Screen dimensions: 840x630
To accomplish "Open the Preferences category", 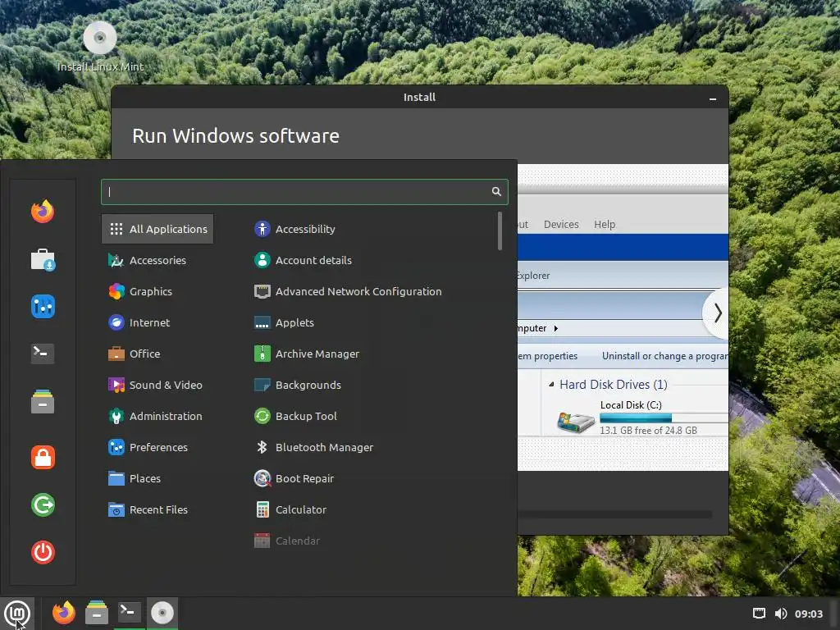I will pos(157,447).
